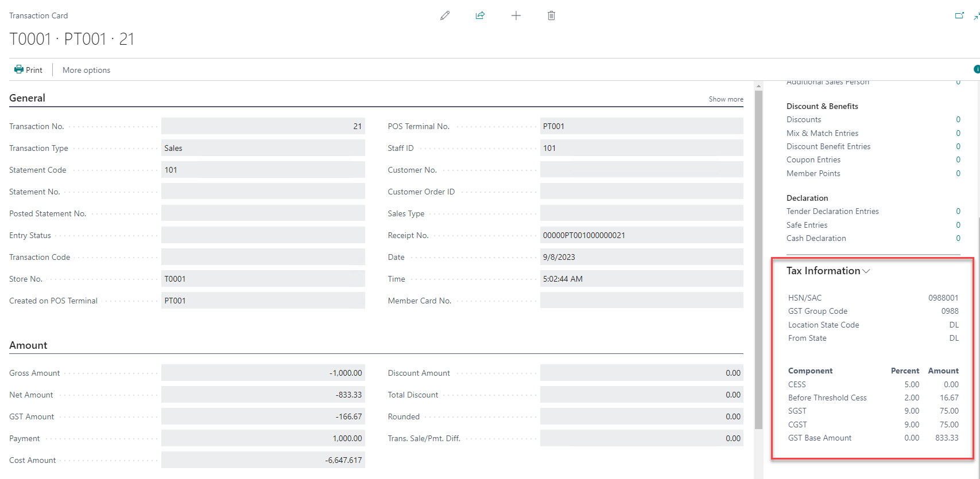Viewport: 980px width, 479px height.
Task: Click the share icon in header
Action: [x=480, y=15]
